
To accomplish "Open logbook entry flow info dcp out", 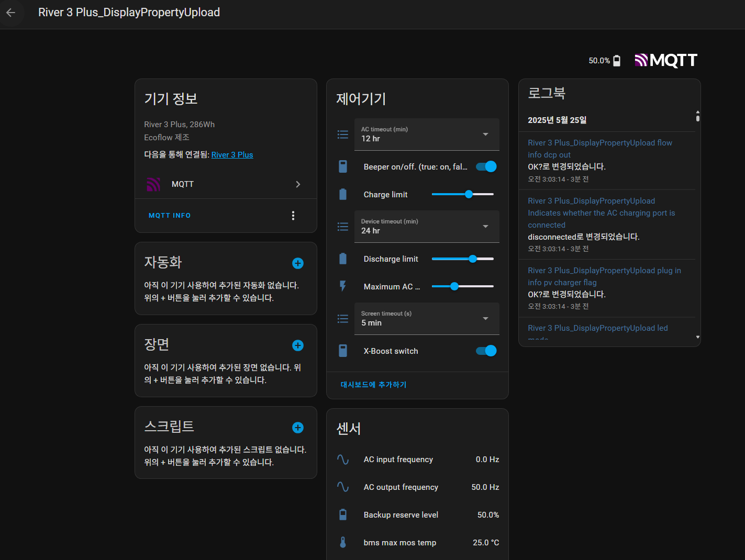I will click(600, 149).
